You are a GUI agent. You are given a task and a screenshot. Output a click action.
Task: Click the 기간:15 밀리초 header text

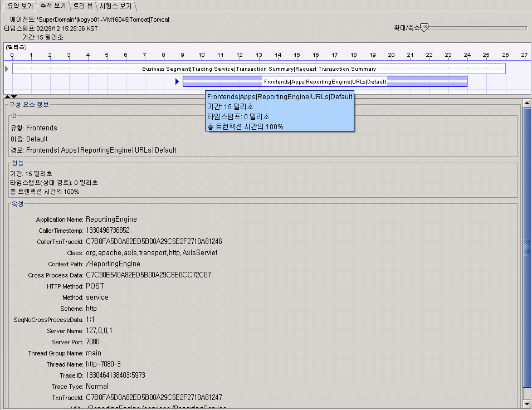coord(43,37)
